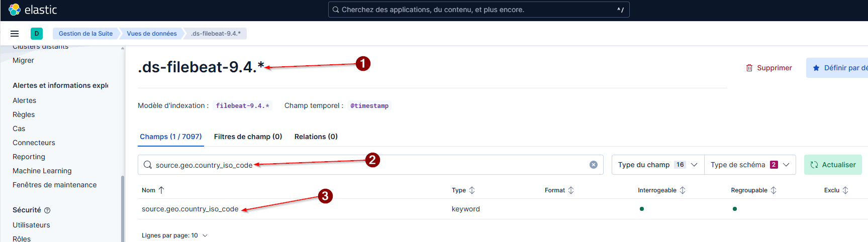Expand Lignes par page selector

[x=174, y=235]
